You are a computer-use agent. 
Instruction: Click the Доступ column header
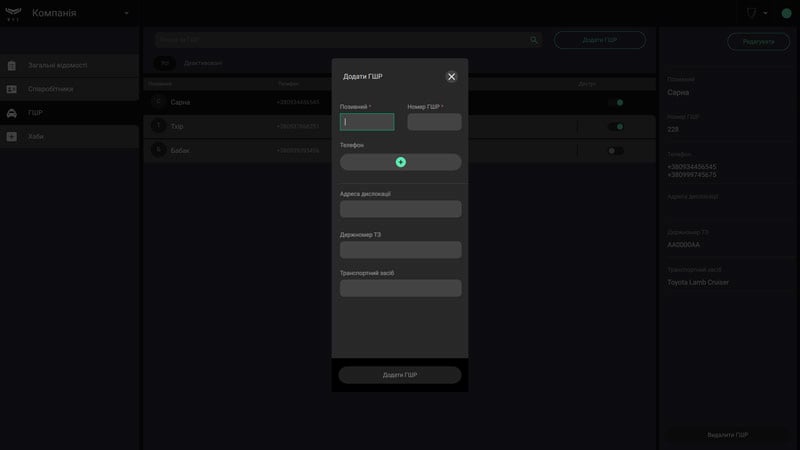(x=587, y=84)
